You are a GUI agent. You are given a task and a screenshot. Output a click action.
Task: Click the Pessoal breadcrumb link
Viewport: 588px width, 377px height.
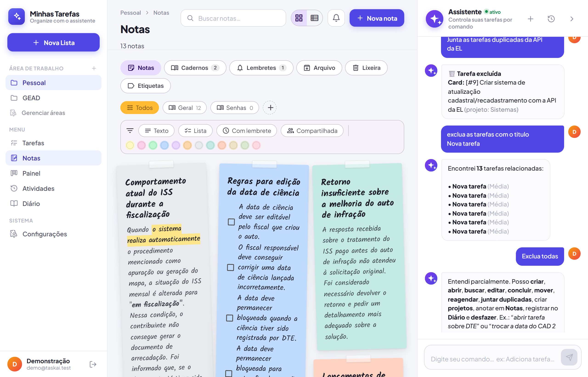[x=131, y=13]
